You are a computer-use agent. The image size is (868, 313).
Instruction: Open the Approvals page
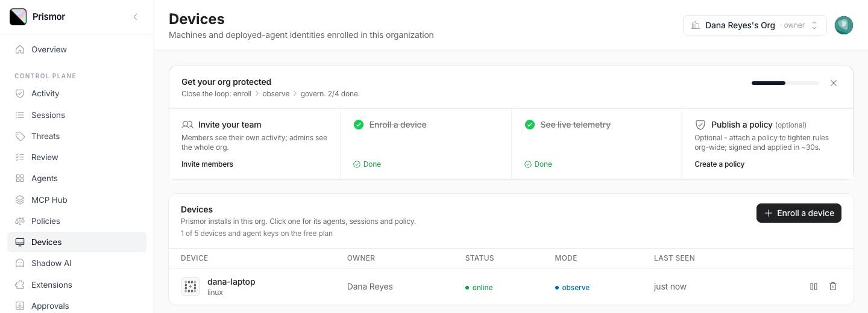click(77, 306)
